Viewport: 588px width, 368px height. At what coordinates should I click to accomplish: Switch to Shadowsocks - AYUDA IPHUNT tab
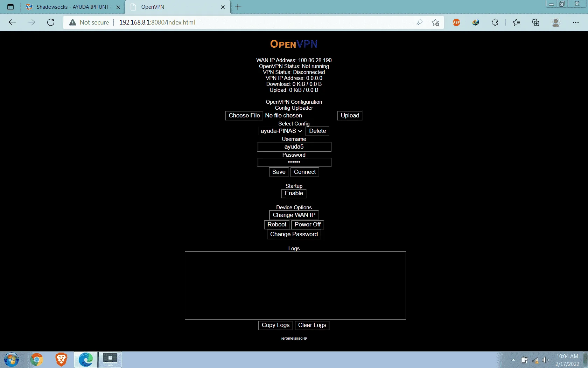pos(73,7)
